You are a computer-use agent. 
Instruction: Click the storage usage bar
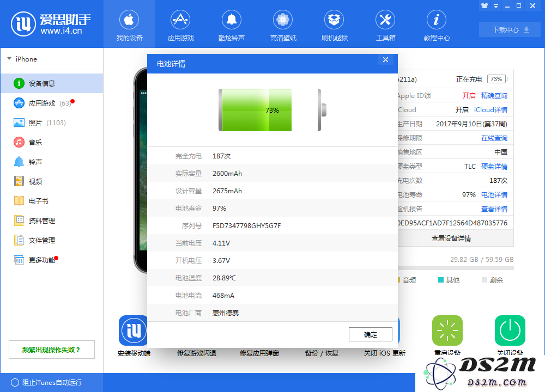click(455, 268)
